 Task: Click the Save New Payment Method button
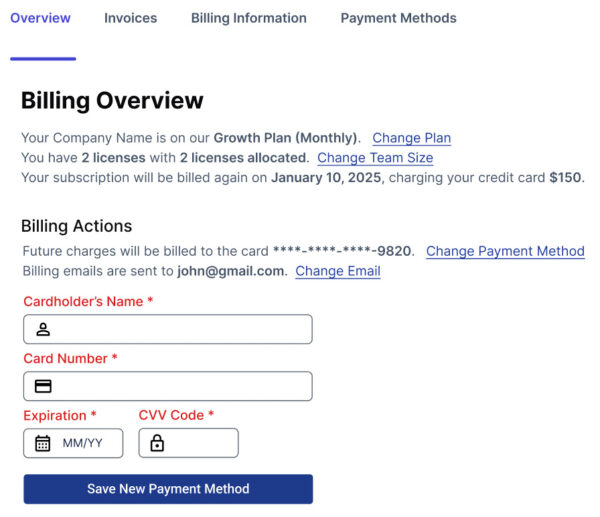pos(168,489)
